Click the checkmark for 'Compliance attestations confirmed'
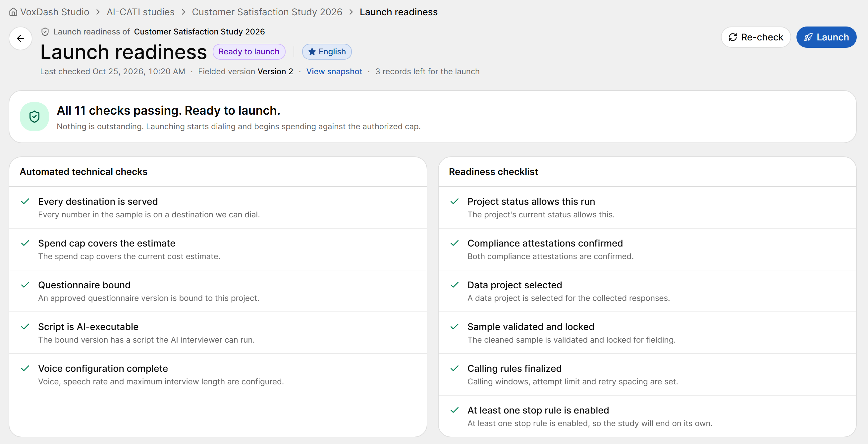The width and height of the screenshot is (868, 444). (455, 244)
